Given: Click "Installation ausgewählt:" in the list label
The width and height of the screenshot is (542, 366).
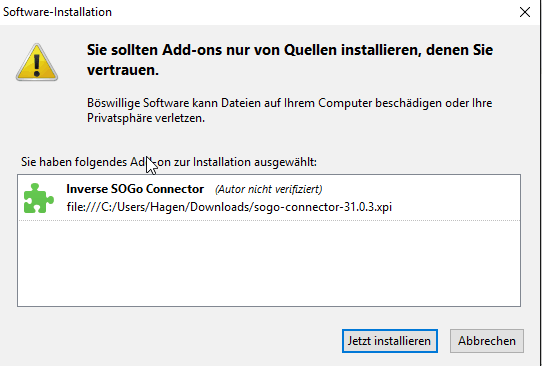Looking at the screenshot, I should click(x=255, y=162).
